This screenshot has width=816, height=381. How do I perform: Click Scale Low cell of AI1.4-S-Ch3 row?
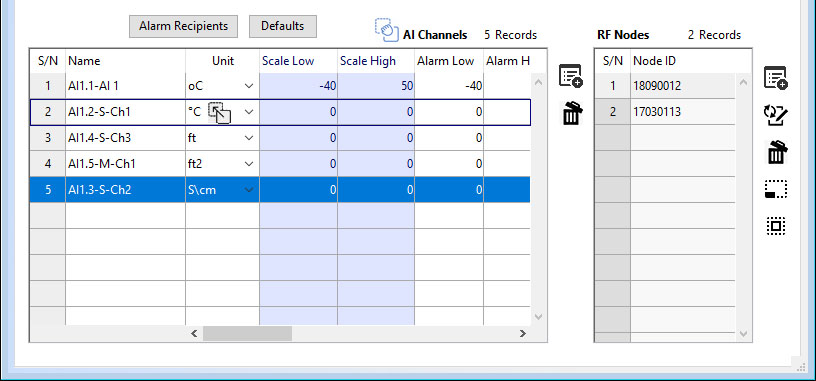[x=298, y=138]
